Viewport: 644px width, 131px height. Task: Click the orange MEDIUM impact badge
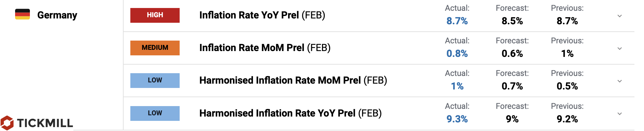point(155,48)
